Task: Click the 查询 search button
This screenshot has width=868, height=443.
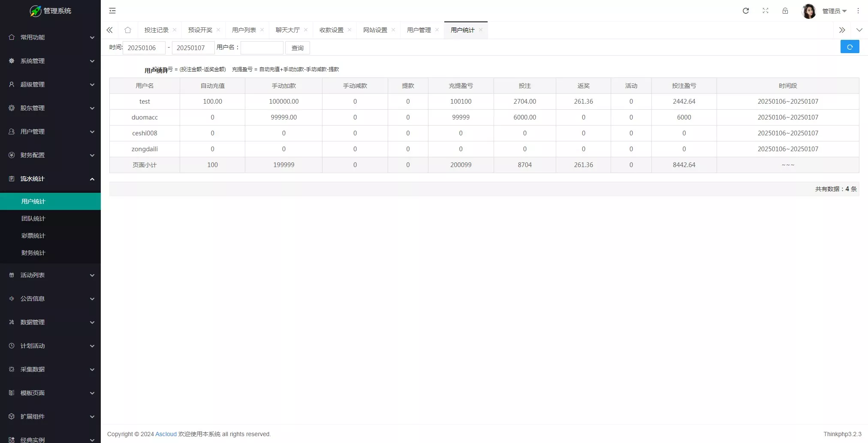Action: point(297,48)
